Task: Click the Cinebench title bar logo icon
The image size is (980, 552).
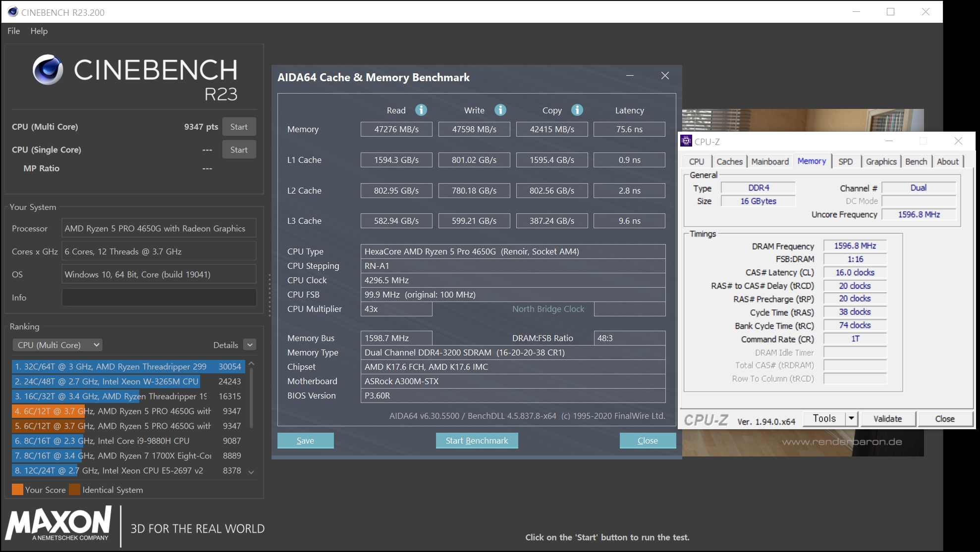Action: click(13, 12)
